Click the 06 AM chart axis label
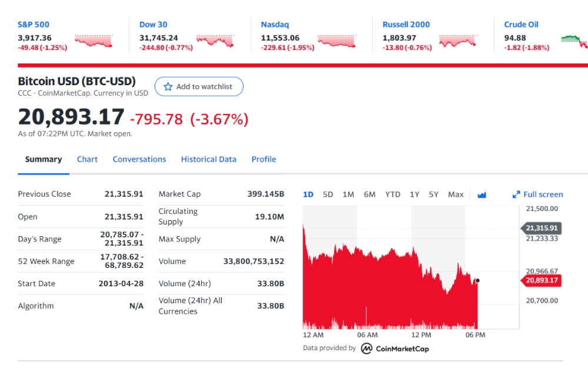The image size is (588, 369). [367, 335]
